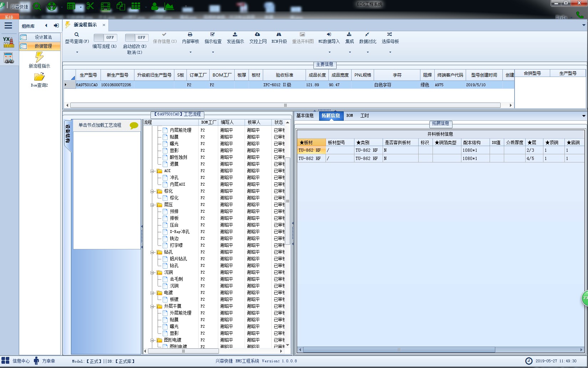Click the yellow speech bubble icon
Viewport: 588px width, 368px height.
pyautogui.click(x=134, y=125)
